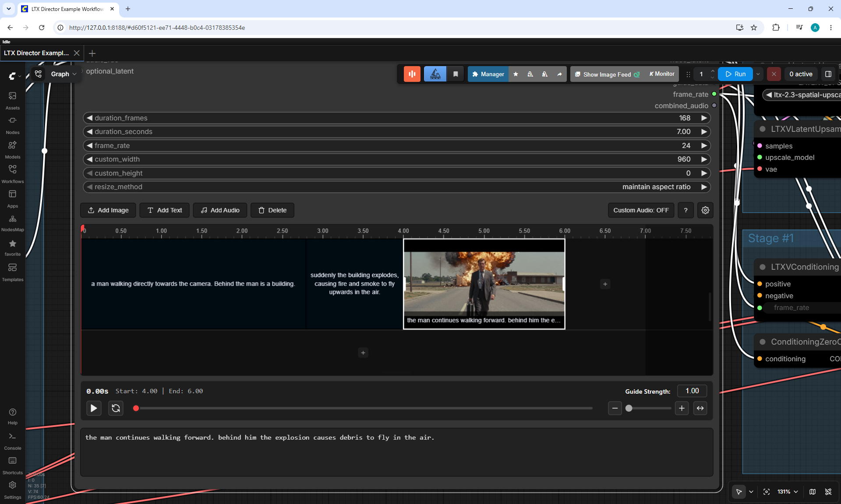Viewport: 841px width, 504px height.
Task: Click the share arrow icon in toolbar
Action: (x=559, y=74)
